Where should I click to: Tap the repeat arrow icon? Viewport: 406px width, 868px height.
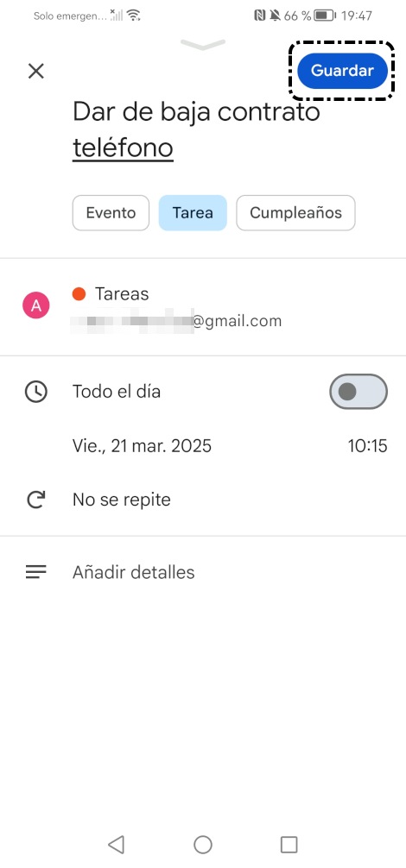[x=36, y=500]
